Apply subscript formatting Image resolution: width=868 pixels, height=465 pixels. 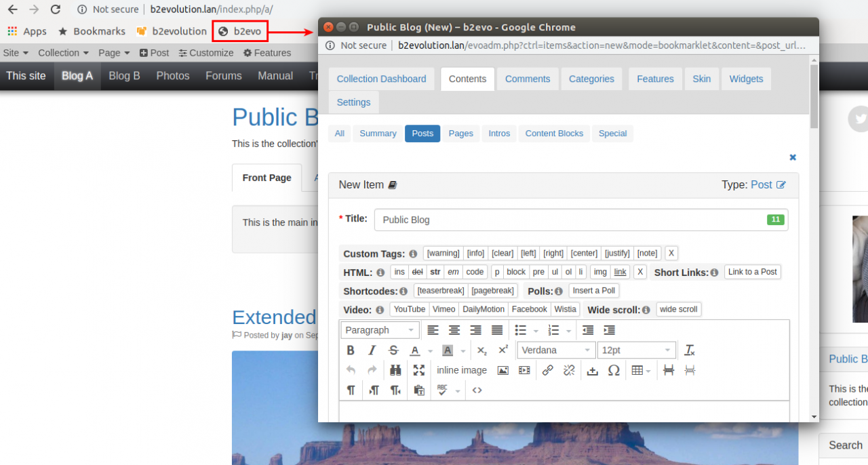point(481,350)
